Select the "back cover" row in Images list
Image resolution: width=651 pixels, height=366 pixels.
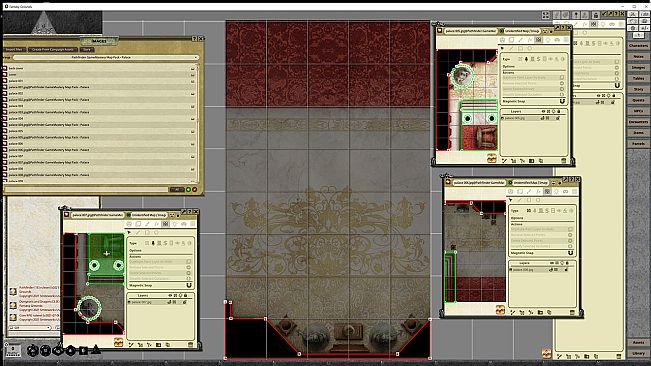[x=99, y=68]
